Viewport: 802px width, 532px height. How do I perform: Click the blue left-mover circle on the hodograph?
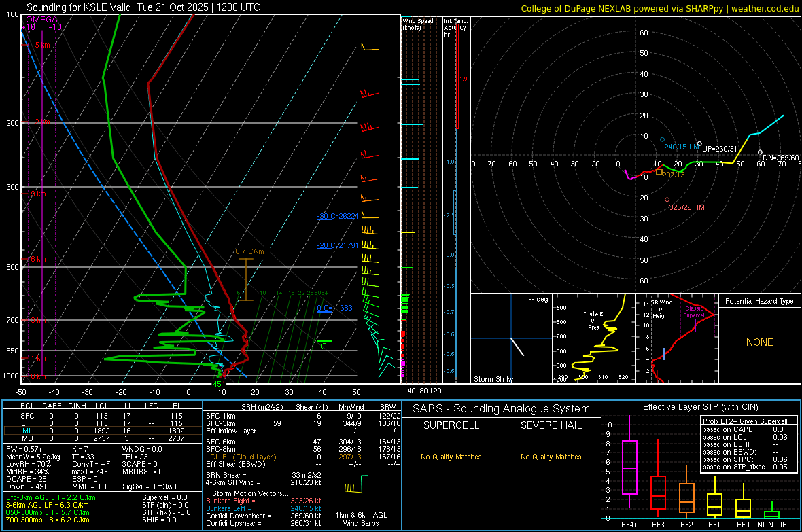coord(663,140)
